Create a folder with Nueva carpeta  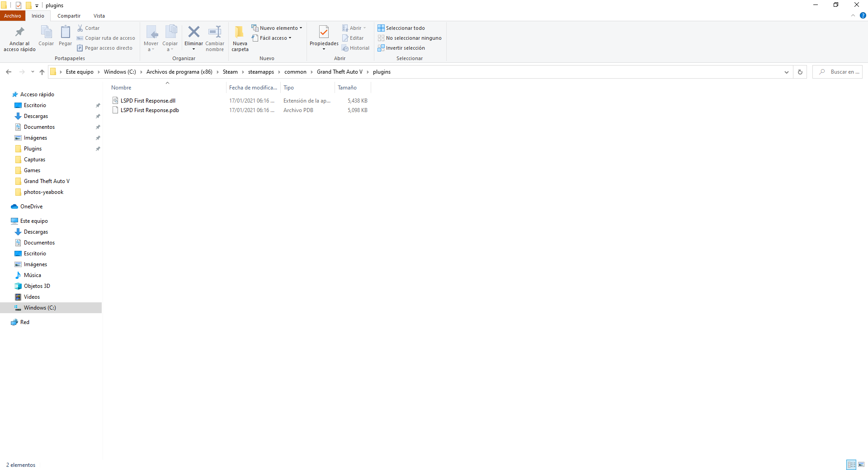(x=240, y=38)
